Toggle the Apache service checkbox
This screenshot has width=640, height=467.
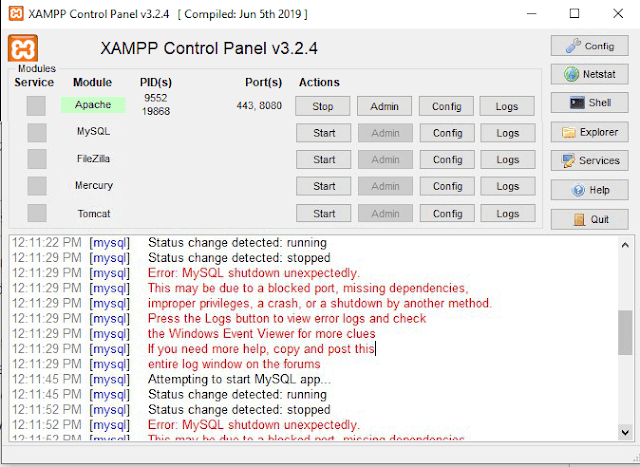coord(36,106)
